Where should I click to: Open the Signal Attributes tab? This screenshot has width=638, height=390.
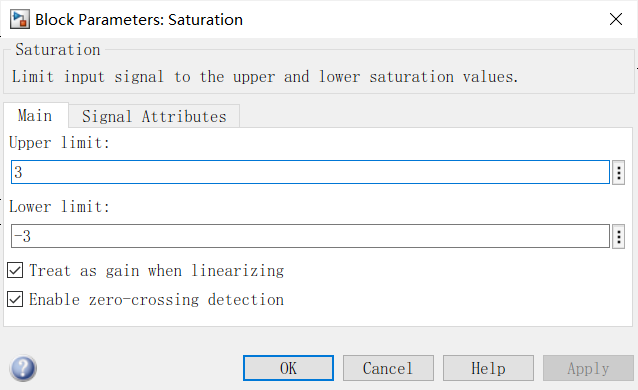pyautogui.click(x=154, y=116)
